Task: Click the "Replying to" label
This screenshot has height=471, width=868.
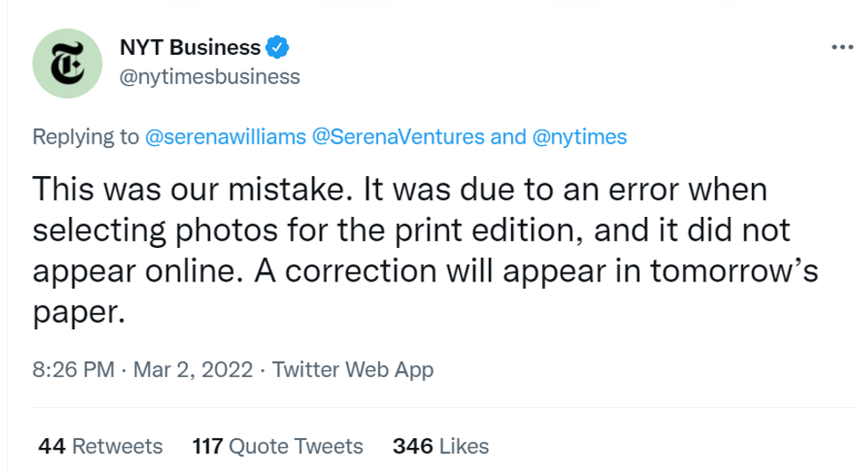Action: (x=85, y=137)
